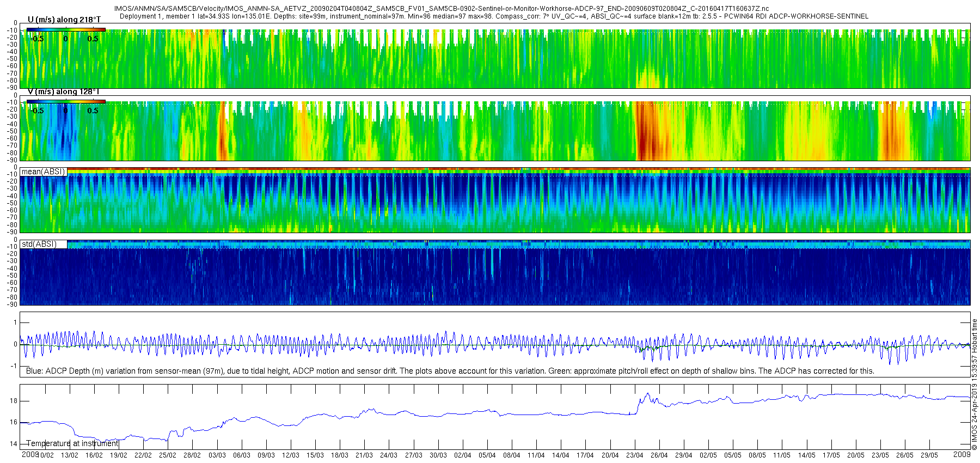This screenshot has height=463, width=980.
Task: Click the U velocity colorbar
Action: click(x=66, y=29)
